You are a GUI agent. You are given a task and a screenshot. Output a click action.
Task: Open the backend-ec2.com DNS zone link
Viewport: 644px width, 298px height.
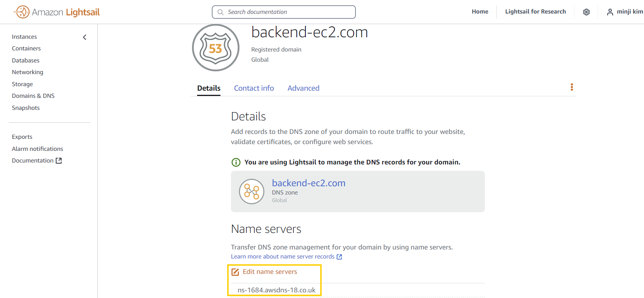point(308,183)
